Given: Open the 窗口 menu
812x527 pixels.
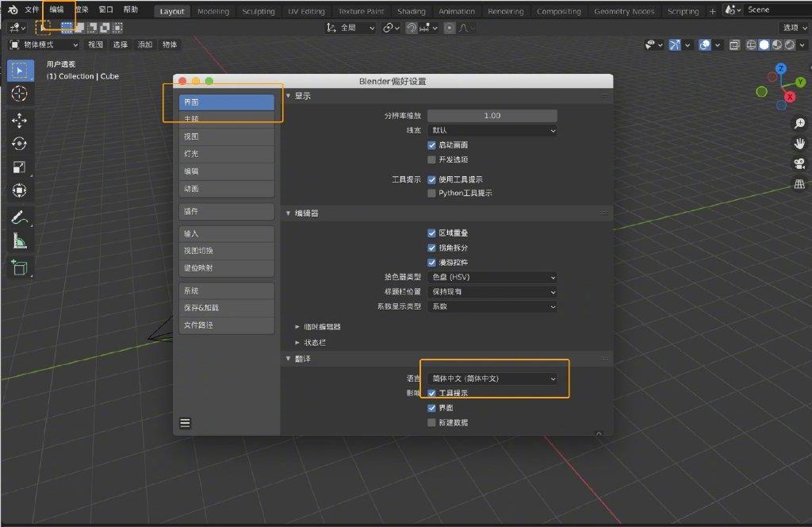Looking at the screenshot, I should 105,10.
